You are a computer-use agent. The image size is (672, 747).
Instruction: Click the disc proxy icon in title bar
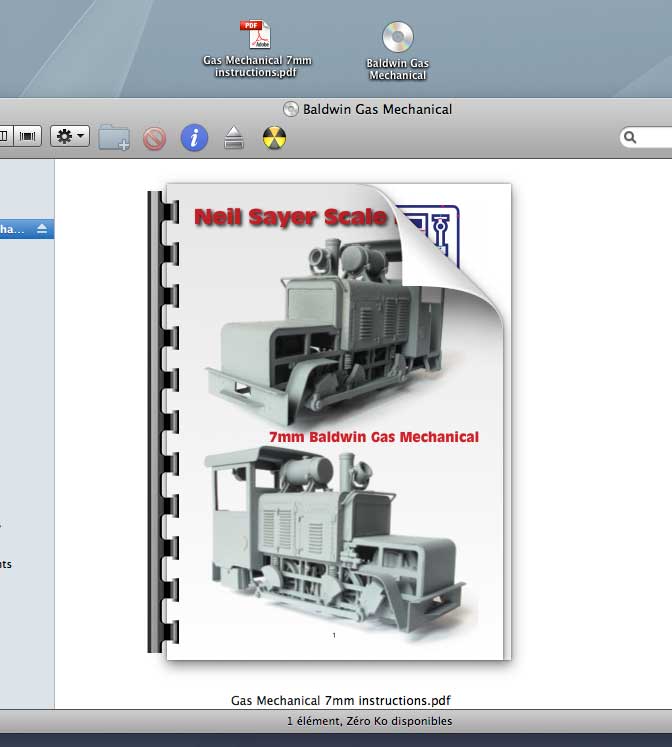coord(291,109)
